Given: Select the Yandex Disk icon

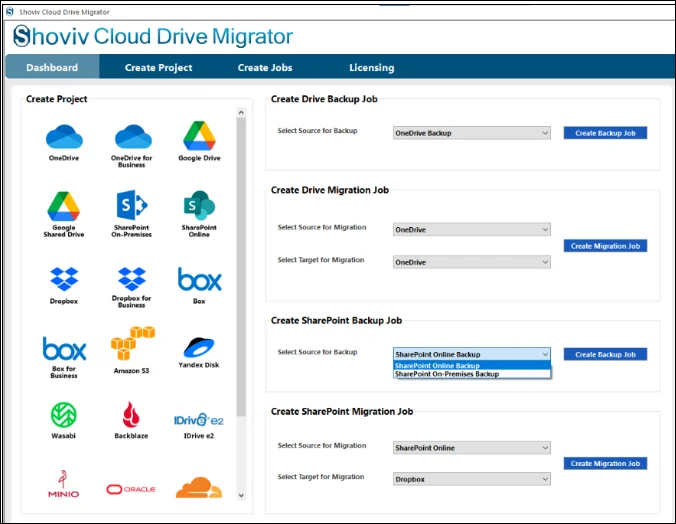Looking at the screenshot, I should [x=199, y=347].
